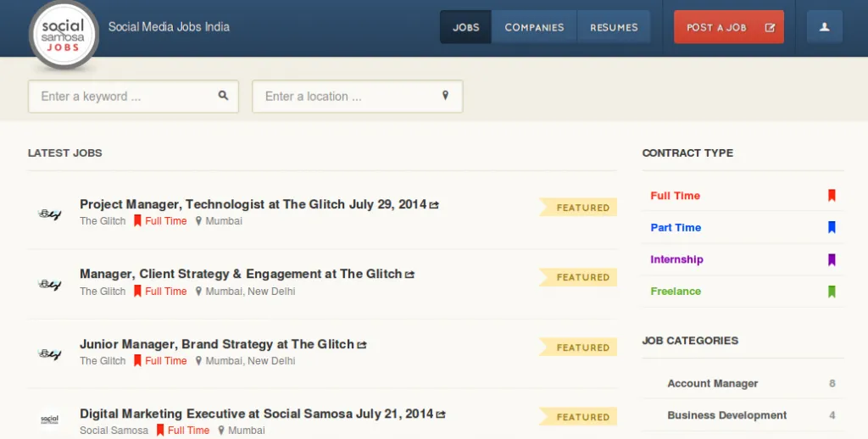
Task: Click Featured ribbon on Digital Marketing Executive job
Action: click(x=578, y=416)
